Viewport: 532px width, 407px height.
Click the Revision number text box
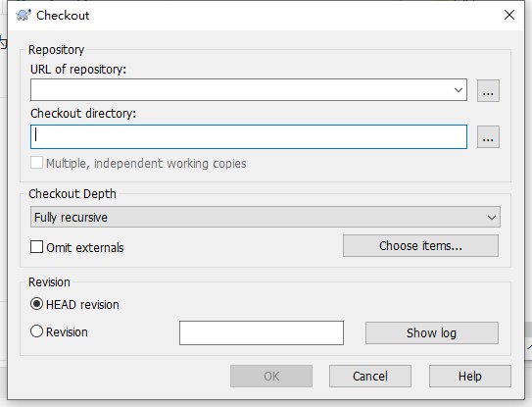[x=262, y=332]
